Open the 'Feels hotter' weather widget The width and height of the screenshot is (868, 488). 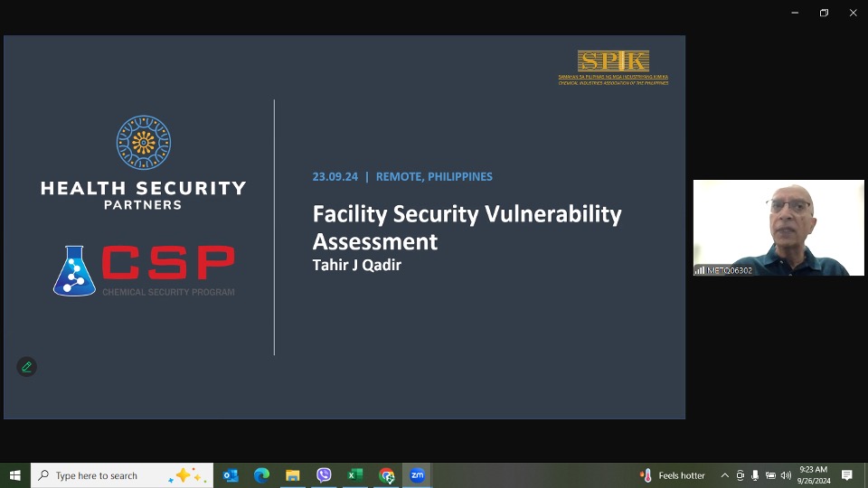pos(673,475)
